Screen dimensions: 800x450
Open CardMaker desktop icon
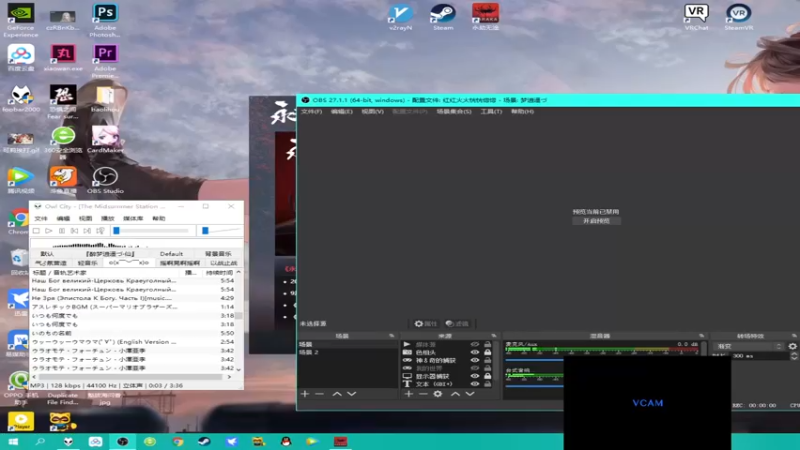[105, 139]
